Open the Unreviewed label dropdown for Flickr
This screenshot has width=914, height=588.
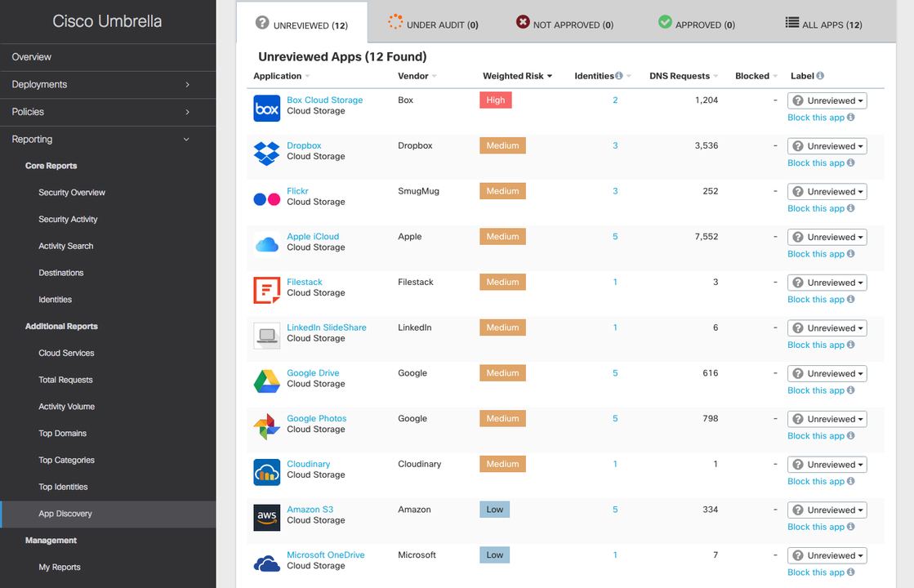(x=827, y=191)
